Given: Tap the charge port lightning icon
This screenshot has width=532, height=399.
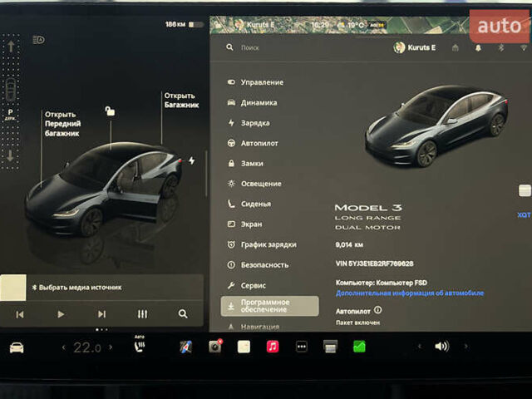Looking at the screenshot, I should click(x=192, y=160).
